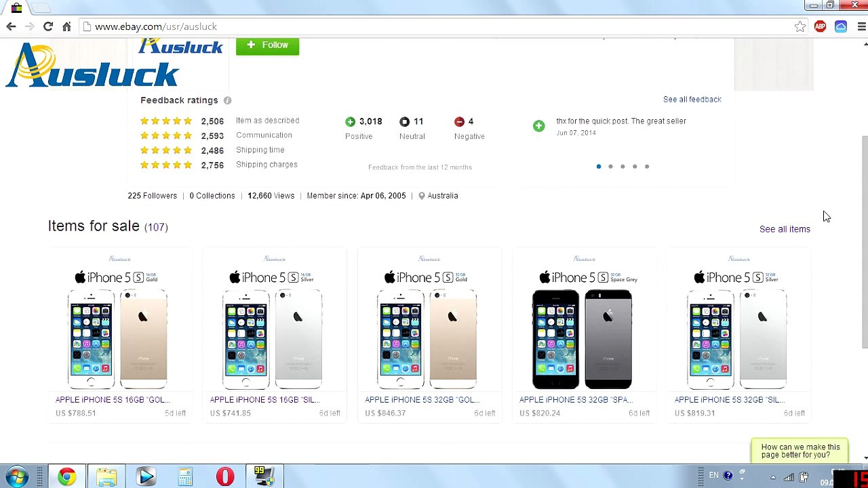Open See all feedback link
The width and height of the screenshot is (868, 488).
point(692,99)
